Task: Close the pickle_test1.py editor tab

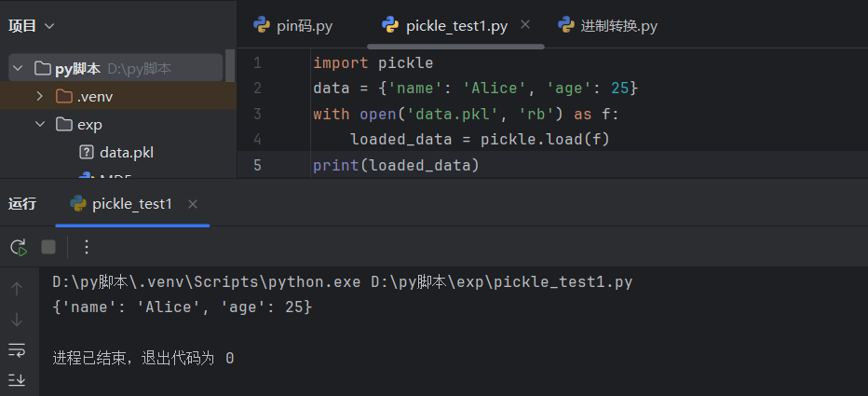Action: pos(525,24)
